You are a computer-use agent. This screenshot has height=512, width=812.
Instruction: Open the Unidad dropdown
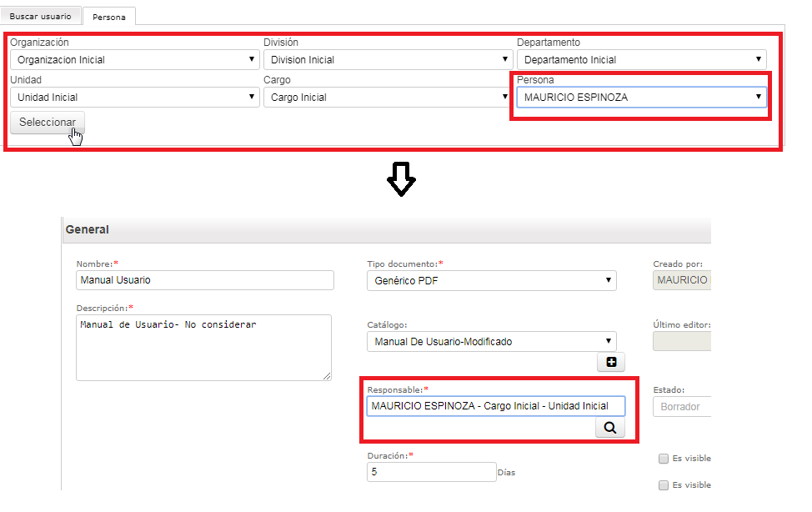pyautogui.click(x=135, y=98)
